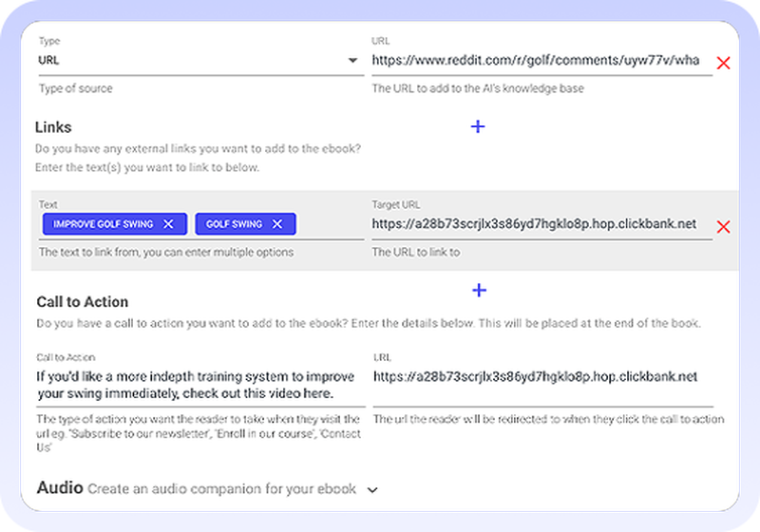
Task: Delete the clickbank link row with red X
Action: click(723, 227)
